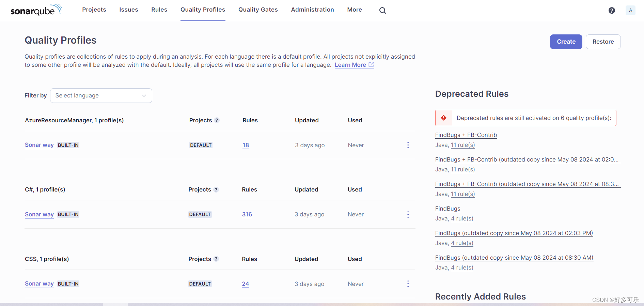644x306 pixels.
Task: Open Quality Gates in top navigation
Action: pos(258,10)
